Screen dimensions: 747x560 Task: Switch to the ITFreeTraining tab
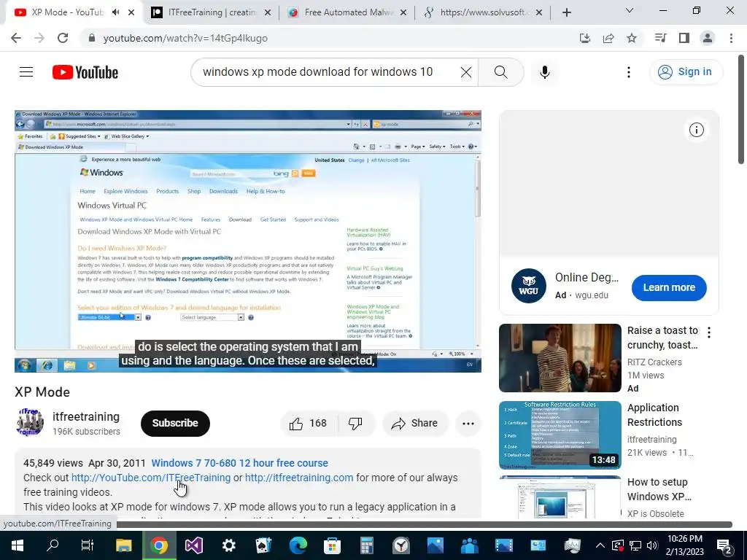coord(211,12)
